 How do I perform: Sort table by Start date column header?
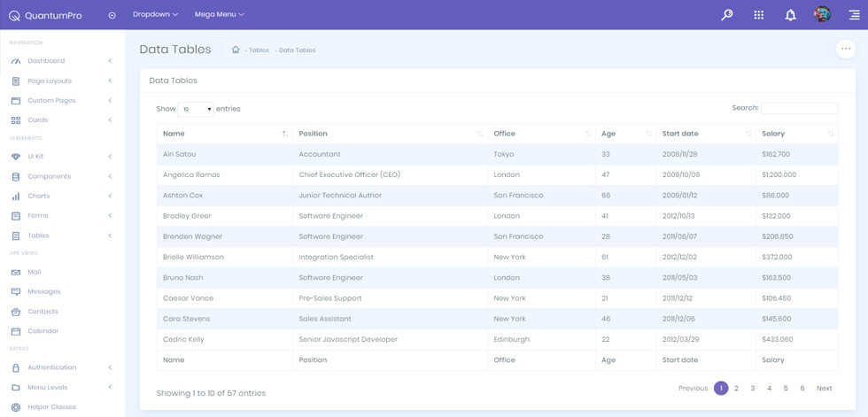point(706,134)
